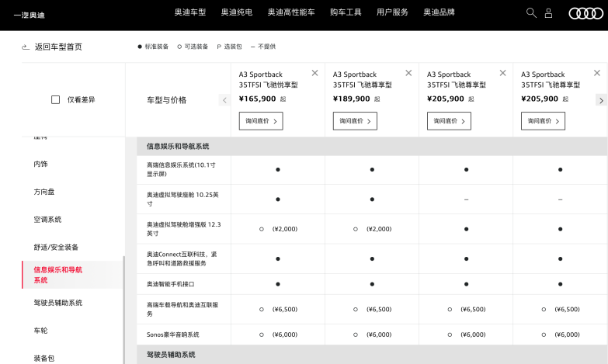Viewport: 608px width, 364px height.
Task: Select Sonos ¥6,000 option for ¥165,900 model
Action: (262, 335)
